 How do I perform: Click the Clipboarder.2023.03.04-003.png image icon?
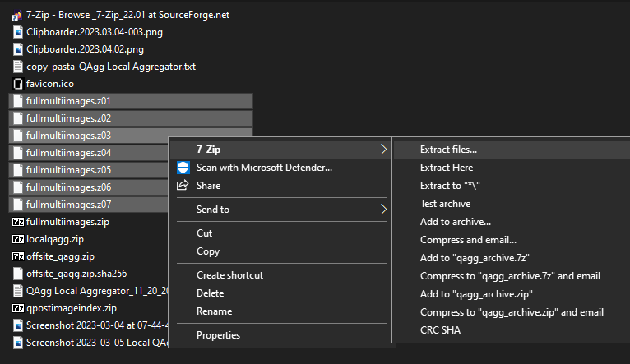point(17,32)
